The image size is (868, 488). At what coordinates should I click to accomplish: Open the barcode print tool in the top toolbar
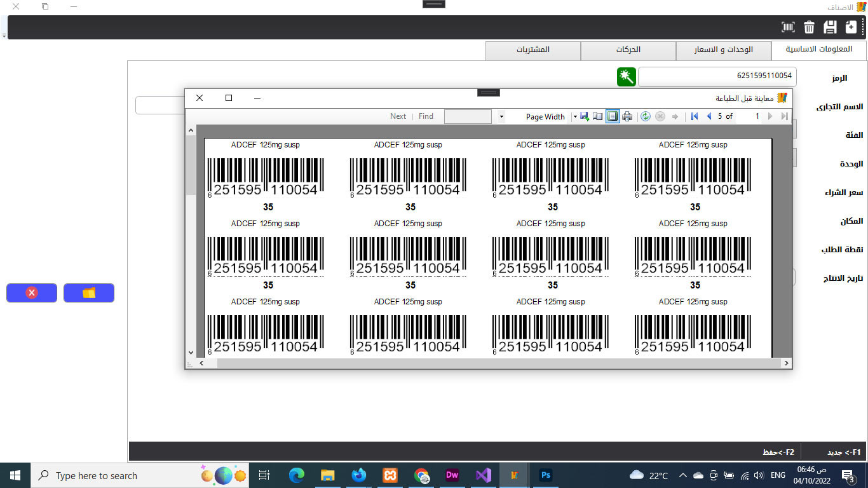[788, 27]
